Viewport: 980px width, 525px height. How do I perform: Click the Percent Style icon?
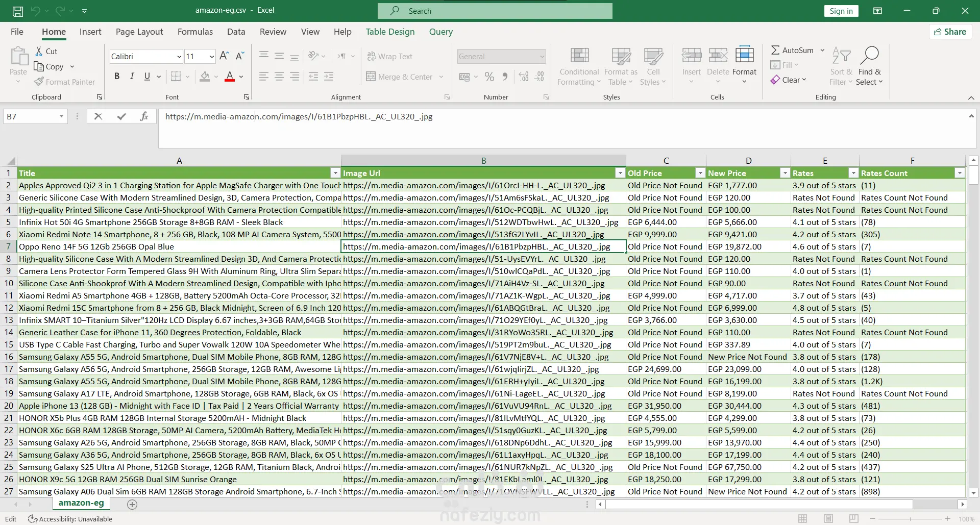tap(489, 77)
